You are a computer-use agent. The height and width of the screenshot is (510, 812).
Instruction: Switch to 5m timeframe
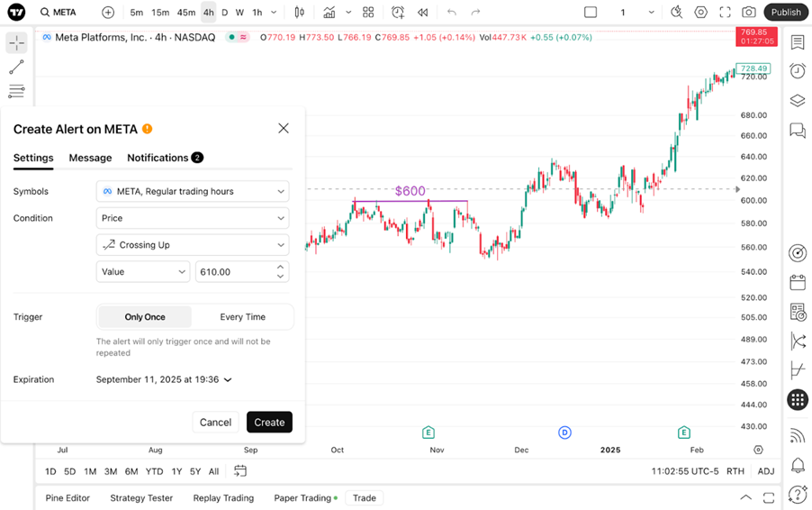pyautogui.click(x=136, y=12)
